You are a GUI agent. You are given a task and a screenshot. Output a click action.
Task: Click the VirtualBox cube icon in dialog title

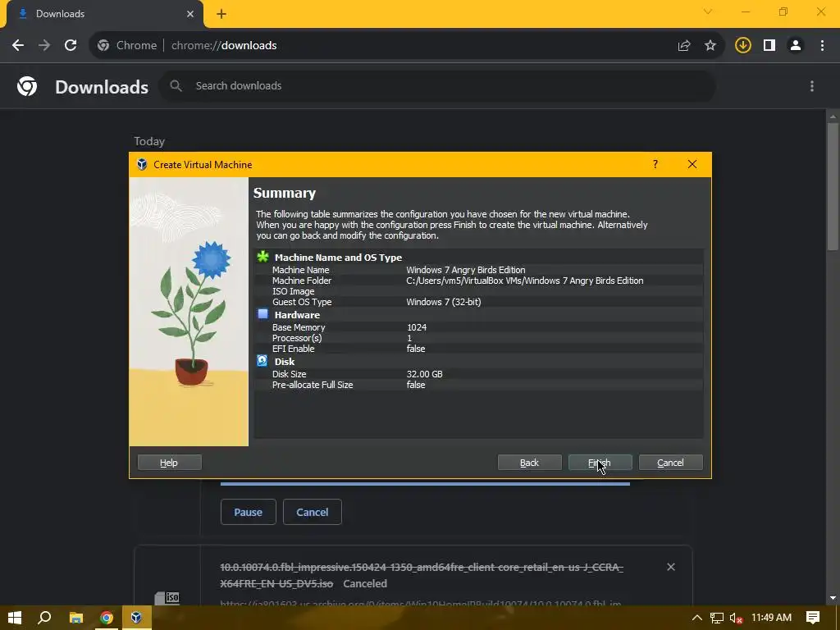point(142,164)
